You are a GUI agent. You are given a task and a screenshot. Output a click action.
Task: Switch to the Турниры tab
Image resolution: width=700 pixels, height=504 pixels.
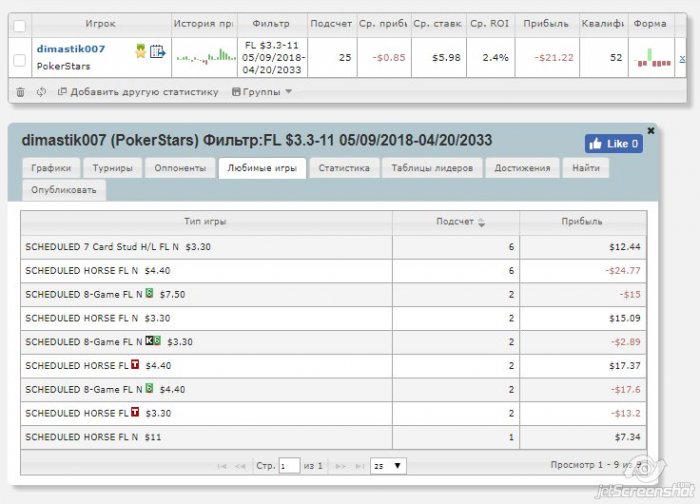[112, 168]
